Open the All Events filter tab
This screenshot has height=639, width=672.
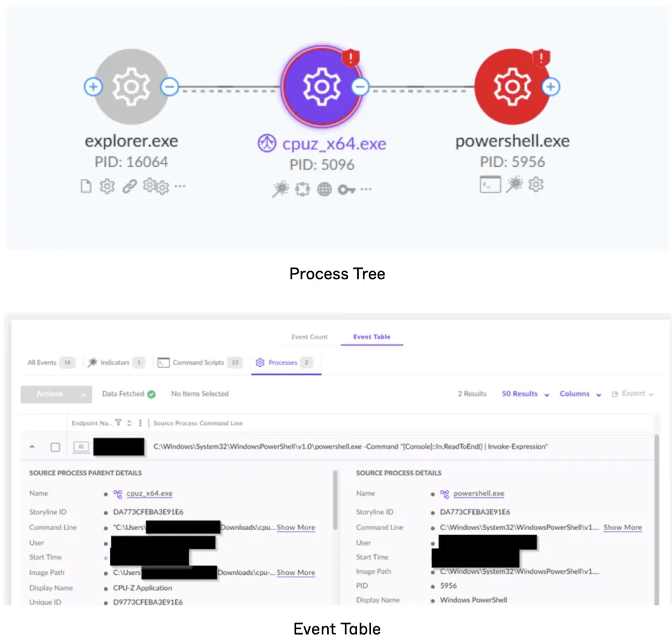click(51, 363)
